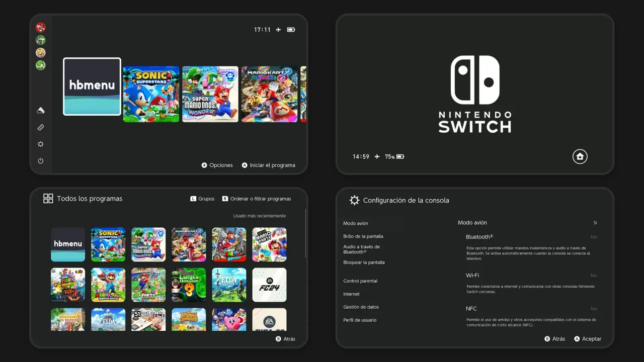Image resolution: width=644 pixels, height=362 pixels.
Task: Click the round home icon on the lock screen
Action: [x=580, y=156]
